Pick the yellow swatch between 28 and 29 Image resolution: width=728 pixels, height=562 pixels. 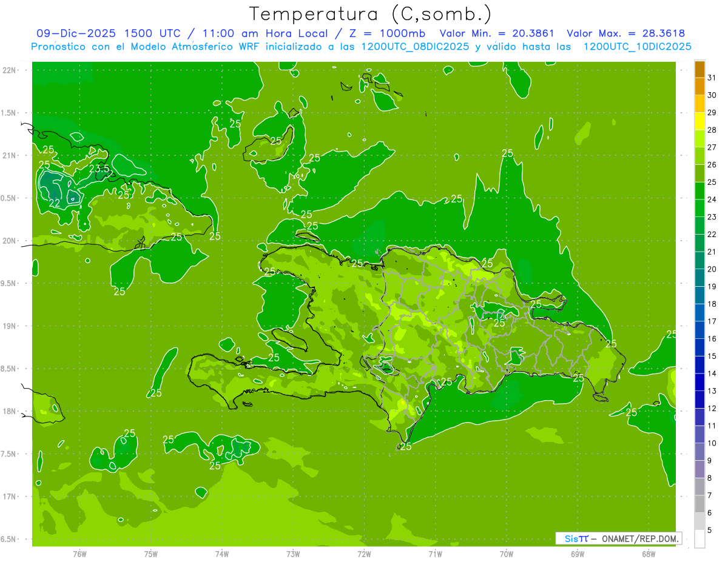(699, 121)
